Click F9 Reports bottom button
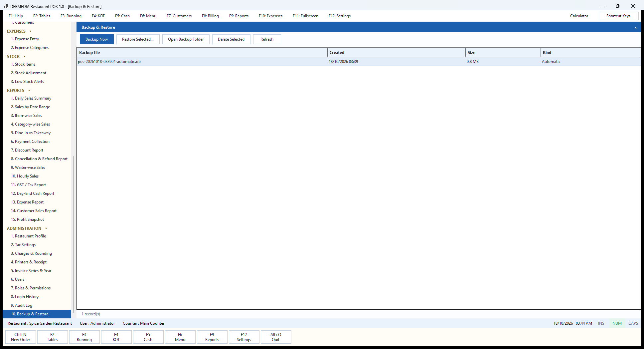 point(212,337)
